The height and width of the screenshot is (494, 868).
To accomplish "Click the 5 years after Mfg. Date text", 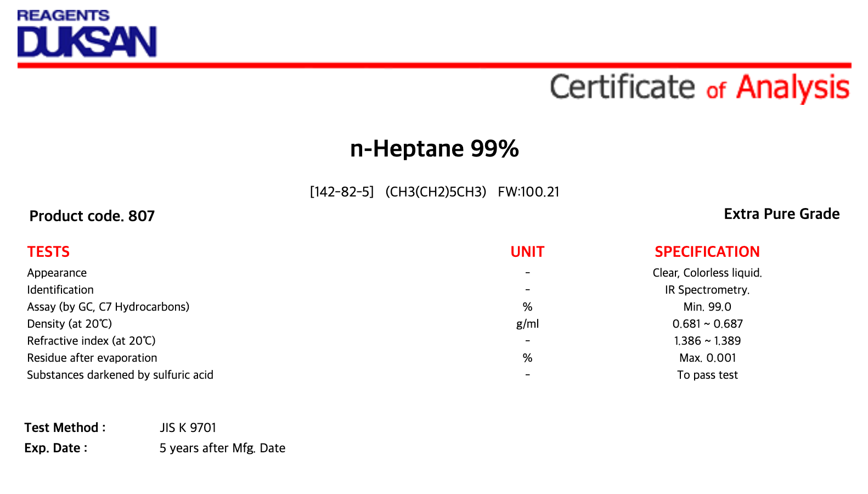I will [222, 448].
